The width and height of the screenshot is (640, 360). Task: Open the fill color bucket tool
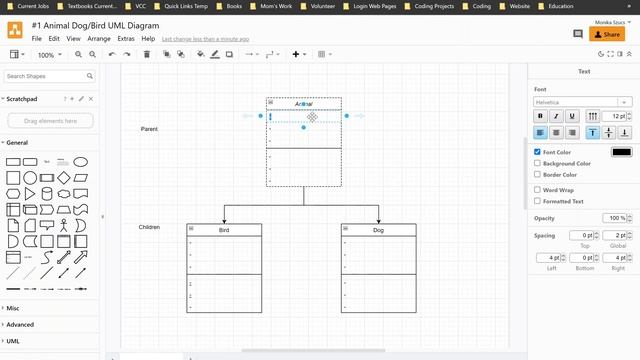200,54
